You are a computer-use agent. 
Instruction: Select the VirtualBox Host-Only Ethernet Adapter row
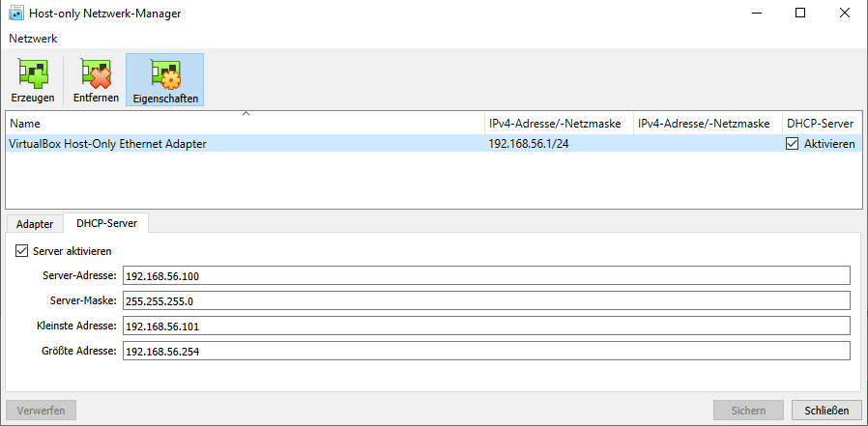tap(433, 144)
